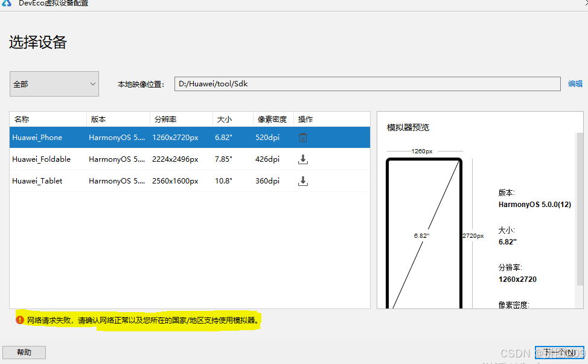Click the 520dpi density cell
The height and width of the screenshot is (364, 588).
click(267, 138)
